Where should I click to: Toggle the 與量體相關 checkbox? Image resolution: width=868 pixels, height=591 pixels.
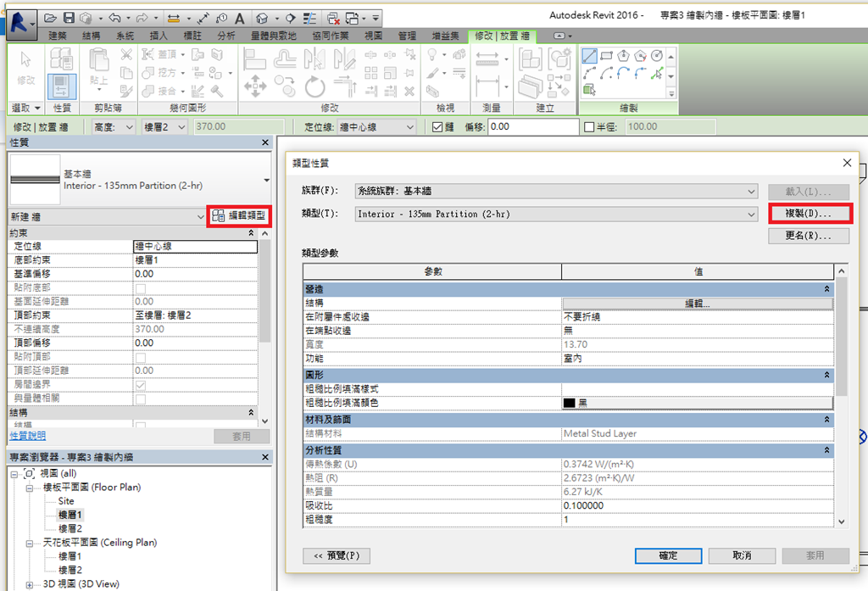(141, 399)
